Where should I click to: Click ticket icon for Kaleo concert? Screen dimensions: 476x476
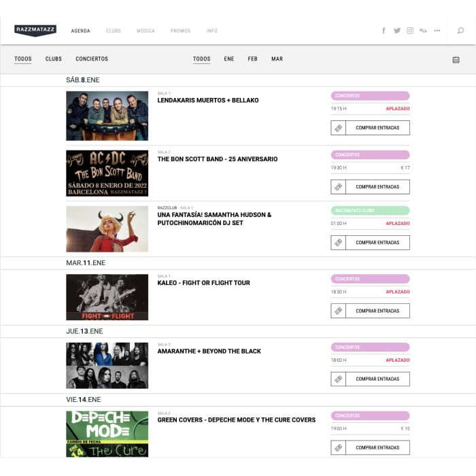click(338, 311)
